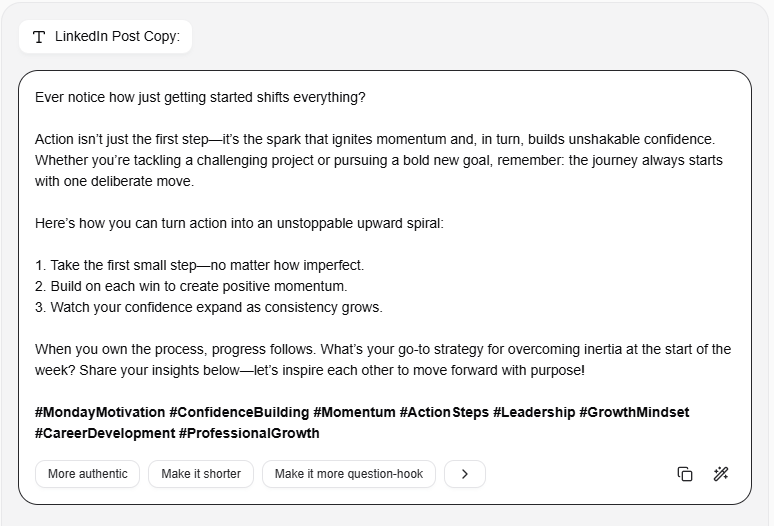The height and width of the screenshot is (526, 774).
Task: Click the LinkedIn Post Copy label
Action: coord(117,37)
